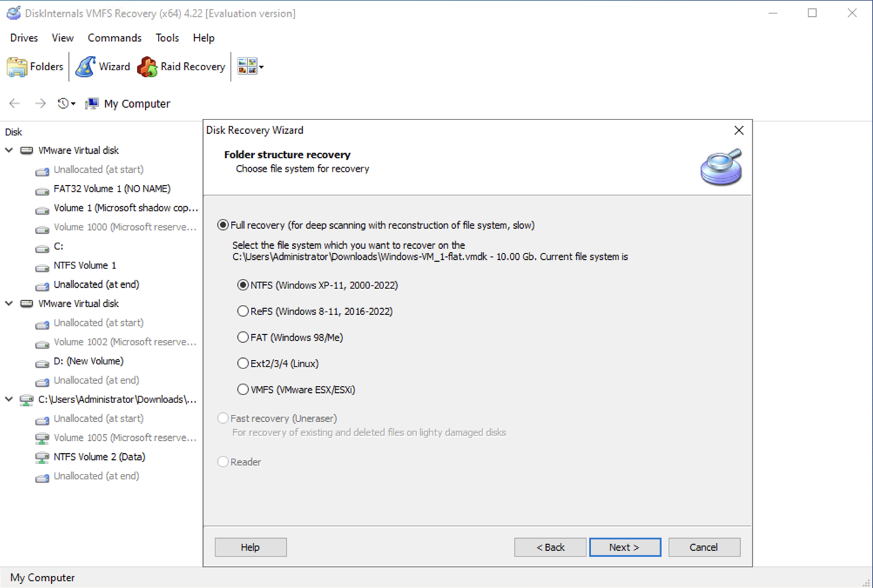The width and height of the screenshot is (873, 588).
Task: Choose FAT (Windows 98/Me) file system
Action: (x=243, y=337)
